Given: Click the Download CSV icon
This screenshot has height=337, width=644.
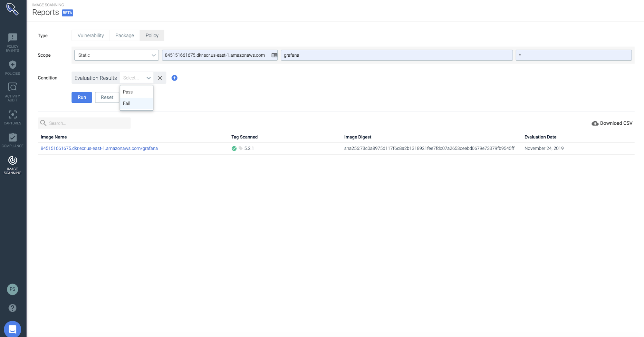Looking at the screenshot, I should click(x=594, y=123).
